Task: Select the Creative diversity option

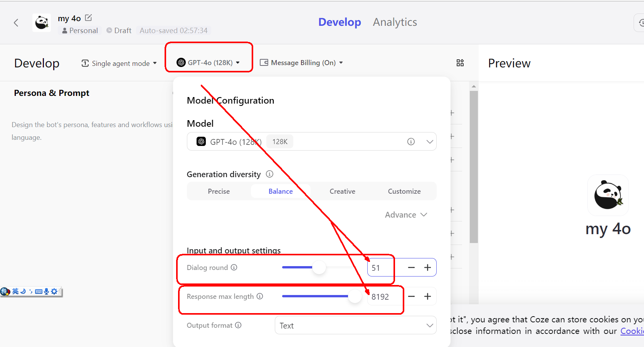Action: pyautogui.click(x=342, y=191)
